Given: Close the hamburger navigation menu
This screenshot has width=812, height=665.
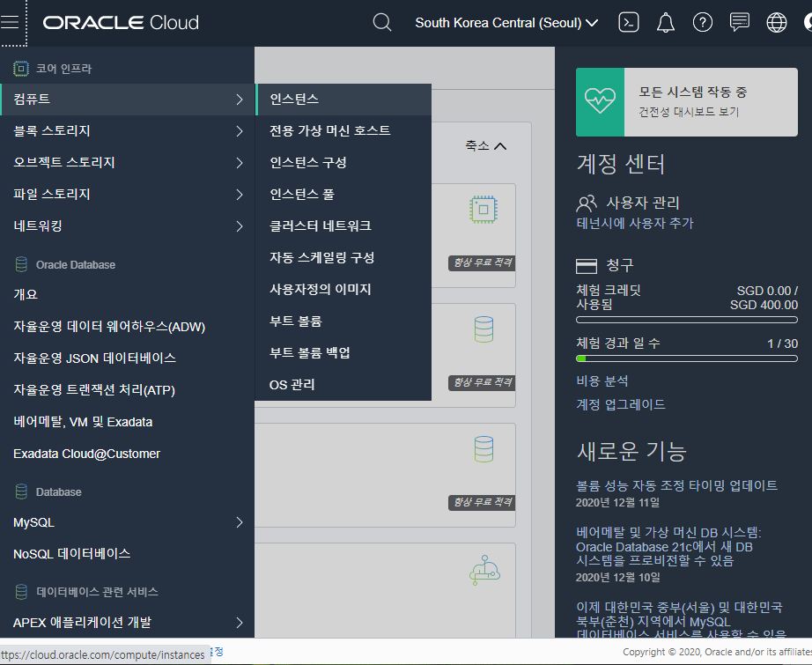Looking at the screenshot, I should coord(10,22).
